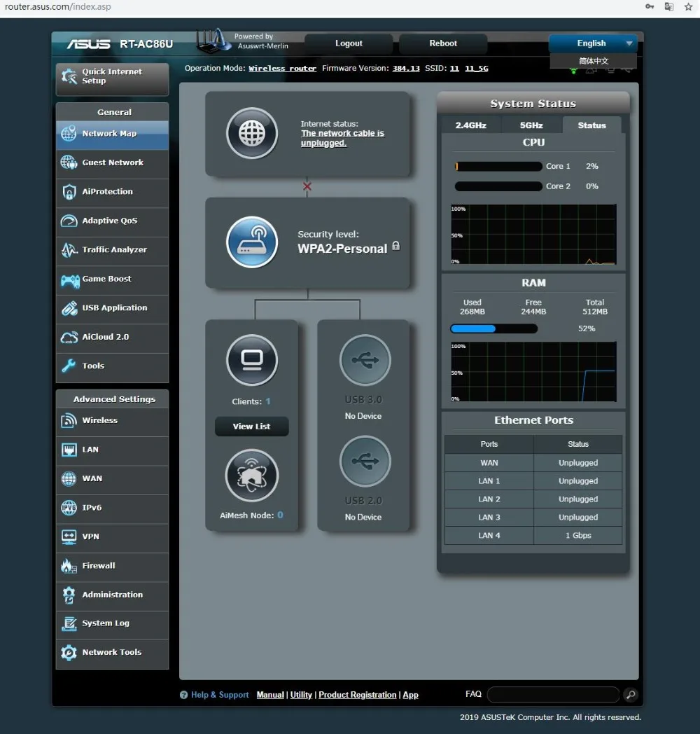Click the RAM usage progress bar
Screen dimensions: 700x734
click(493, 328)
